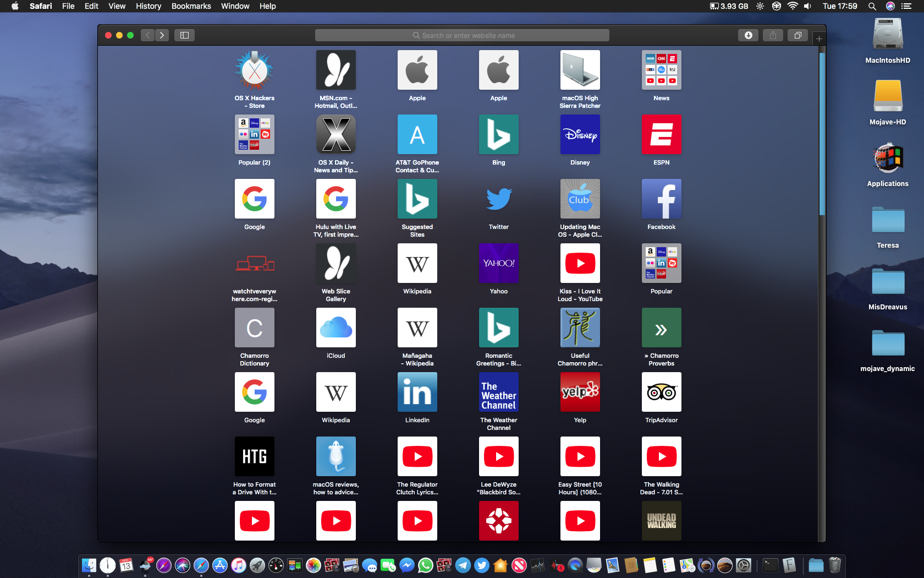Show all tabs overview
Viewport: 924px width, 578px height.
pyautogui.click(x=798, y=35)
